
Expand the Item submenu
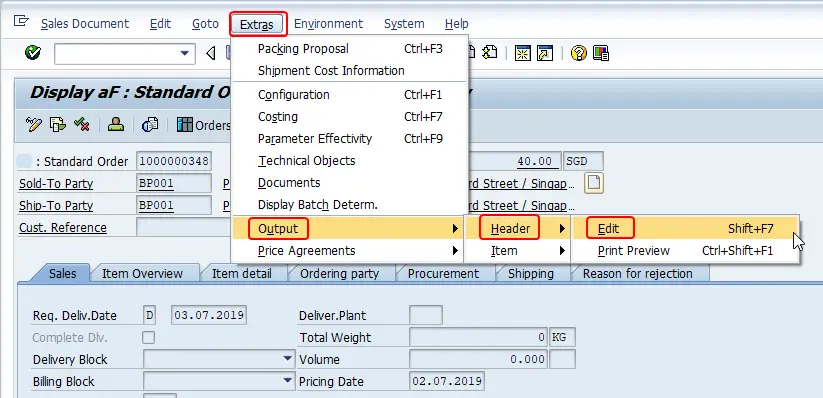(x=518, y=251)
